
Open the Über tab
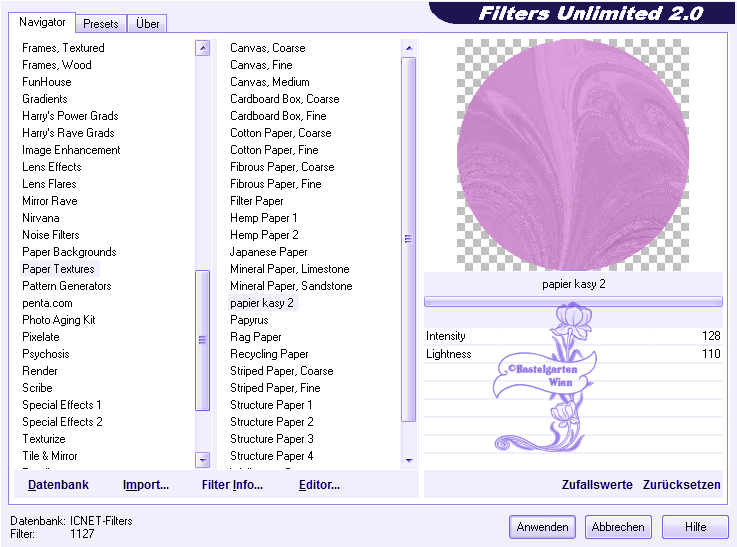pos(147,23)
